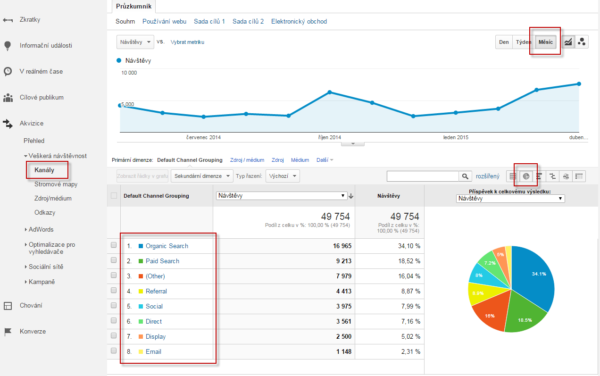Open Zkratky shortcuts icon in sidebar
Image resolution: width=600 pixels, height=376 pixels.
[8, 20]
